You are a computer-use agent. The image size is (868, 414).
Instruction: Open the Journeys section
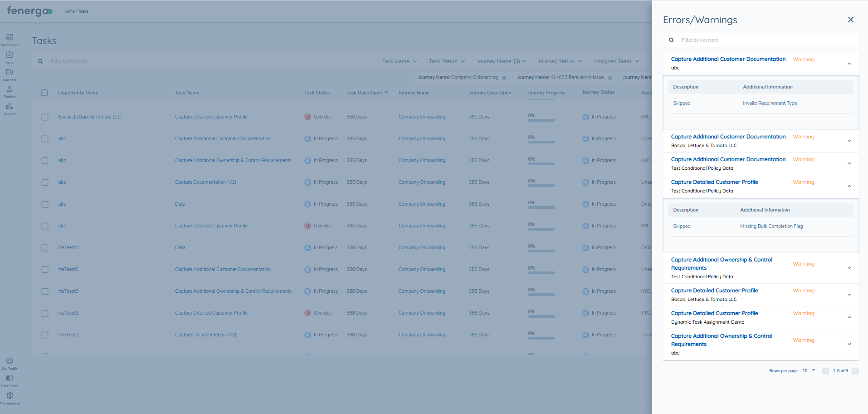(10, 74)
